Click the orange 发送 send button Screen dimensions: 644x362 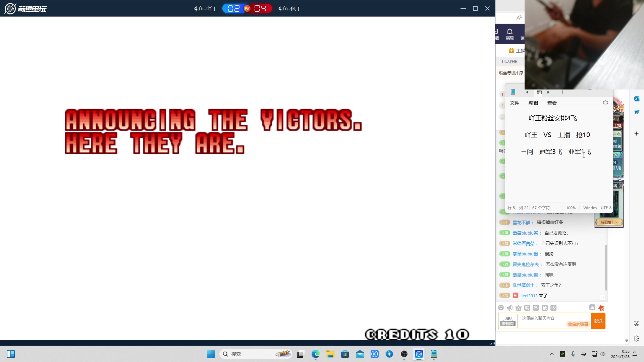(x=598, y=321)
